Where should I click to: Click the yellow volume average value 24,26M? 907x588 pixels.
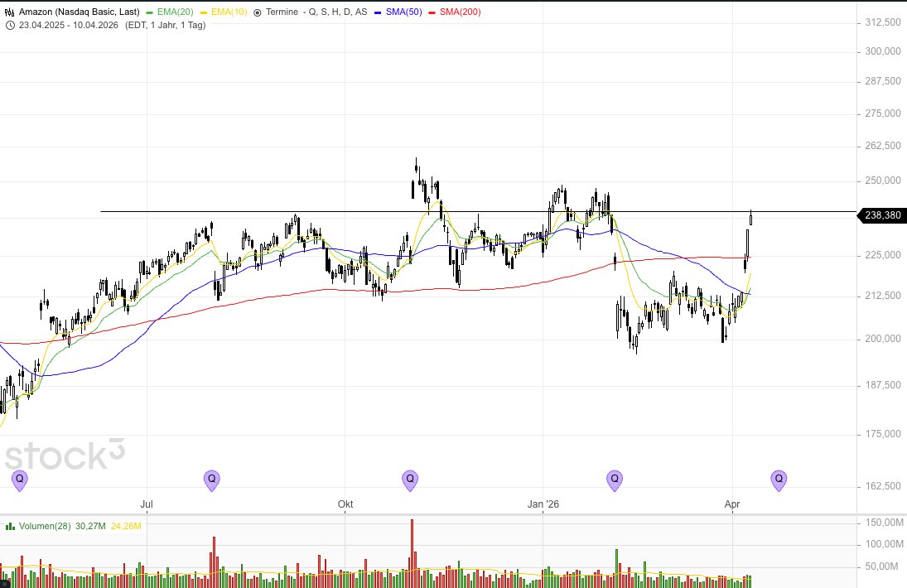[126, 526]
